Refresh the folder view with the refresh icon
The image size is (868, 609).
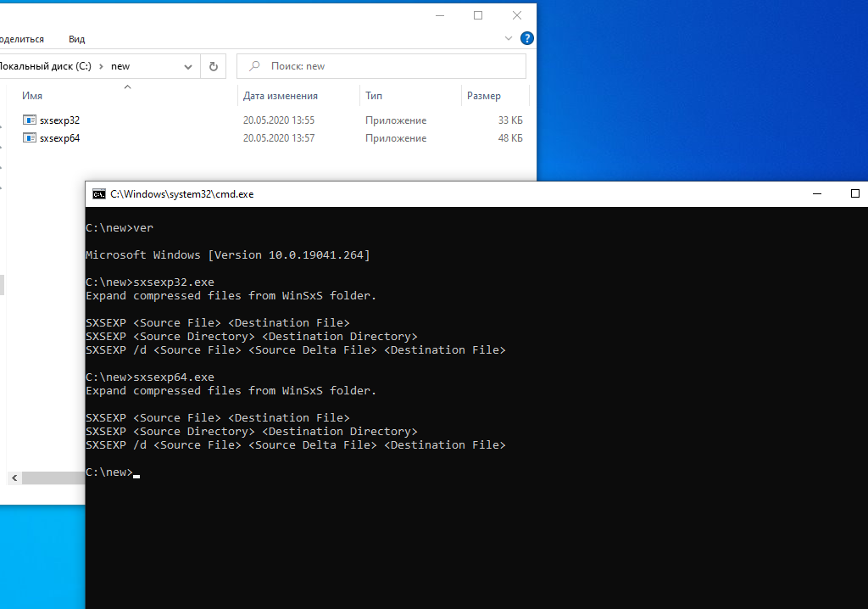coord(212,65)
